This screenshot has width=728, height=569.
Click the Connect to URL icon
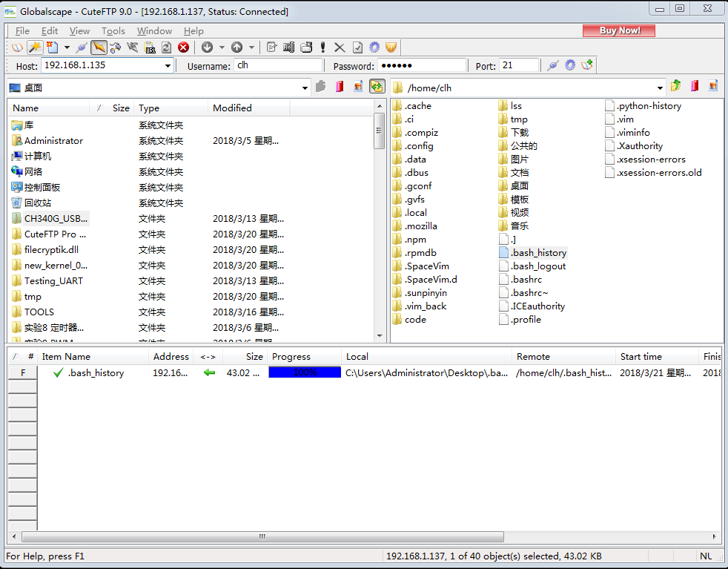(x=150, y=47)
